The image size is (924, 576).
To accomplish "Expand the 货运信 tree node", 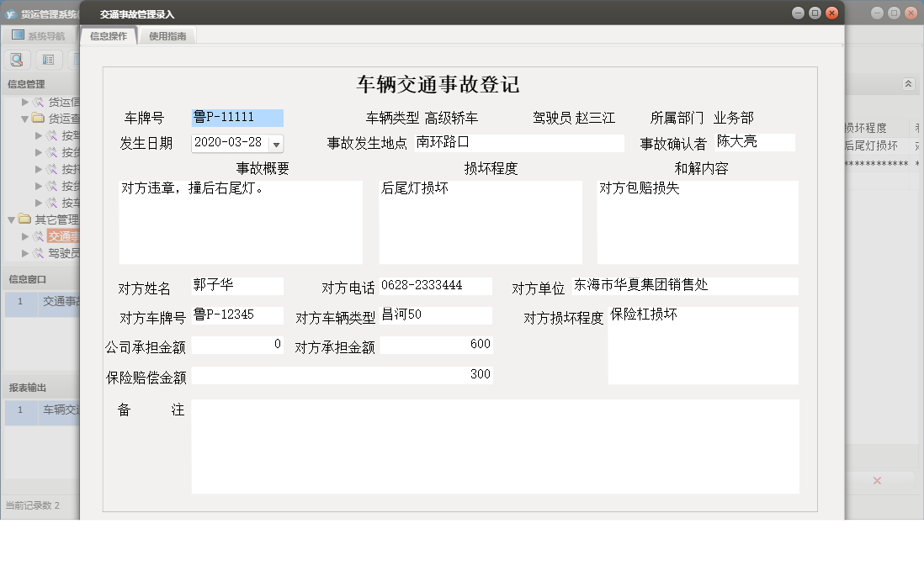I will coord(24,102).
